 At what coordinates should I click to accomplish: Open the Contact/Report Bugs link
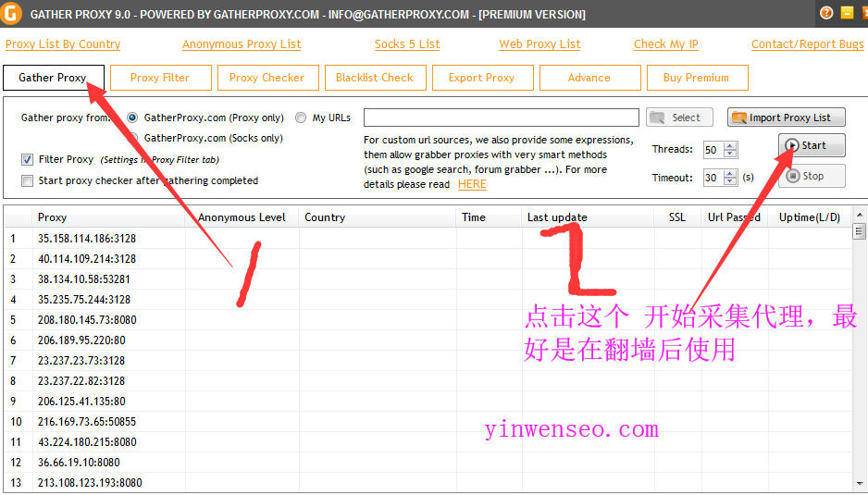807,44
